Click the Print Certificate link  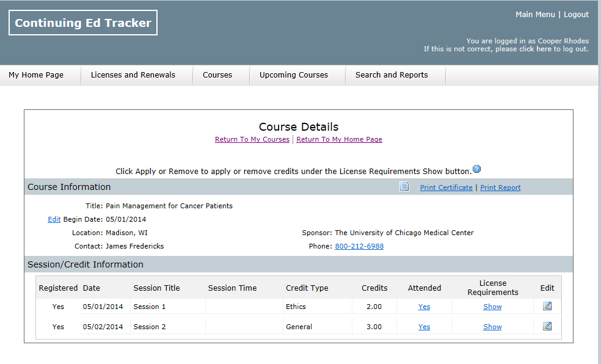pyautogui.click(x=446, y=187)
